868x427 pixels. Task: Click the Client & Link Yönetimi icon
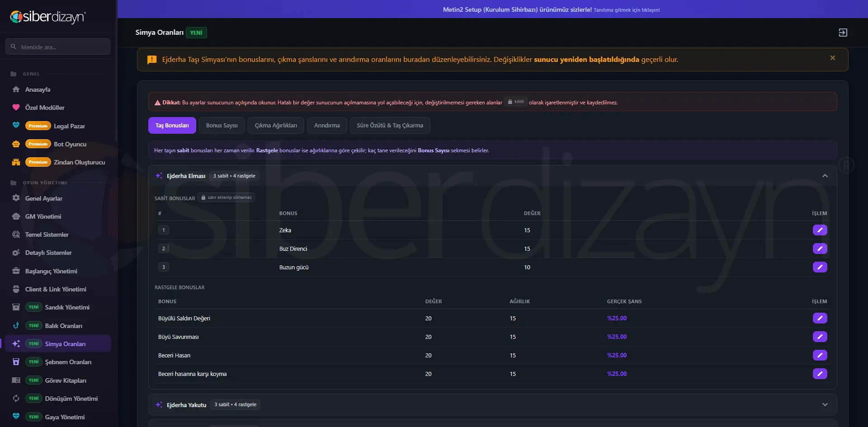pyautogui.click(x=16, y=289)
